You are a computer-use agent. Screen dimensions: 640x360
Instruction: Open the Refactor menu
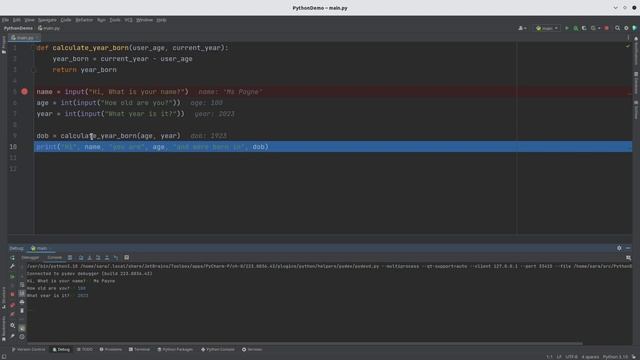(x=84, y=20)
